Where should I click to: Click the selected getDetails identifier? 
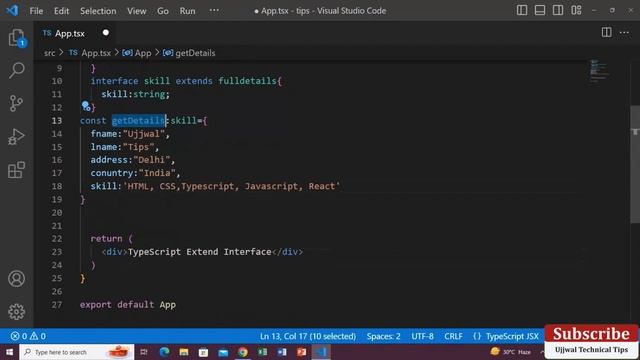(x=138, y=120)
